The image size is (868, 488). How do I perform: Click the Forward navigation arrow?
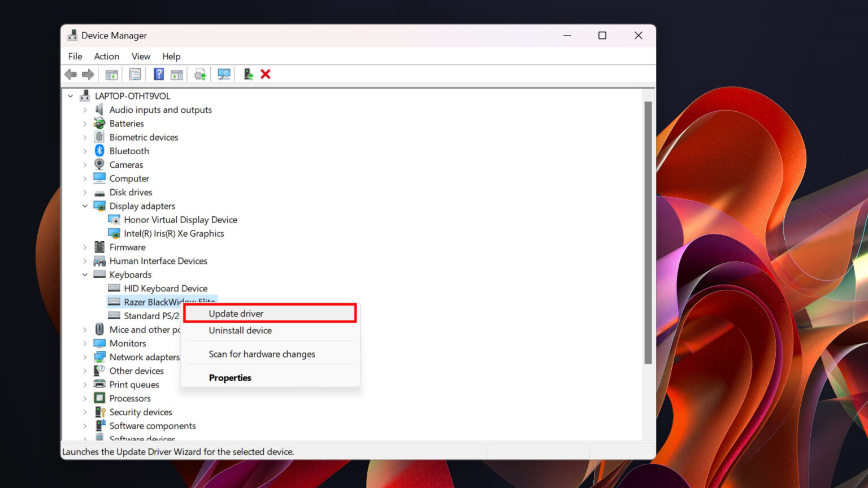click(x=88, y=74)
